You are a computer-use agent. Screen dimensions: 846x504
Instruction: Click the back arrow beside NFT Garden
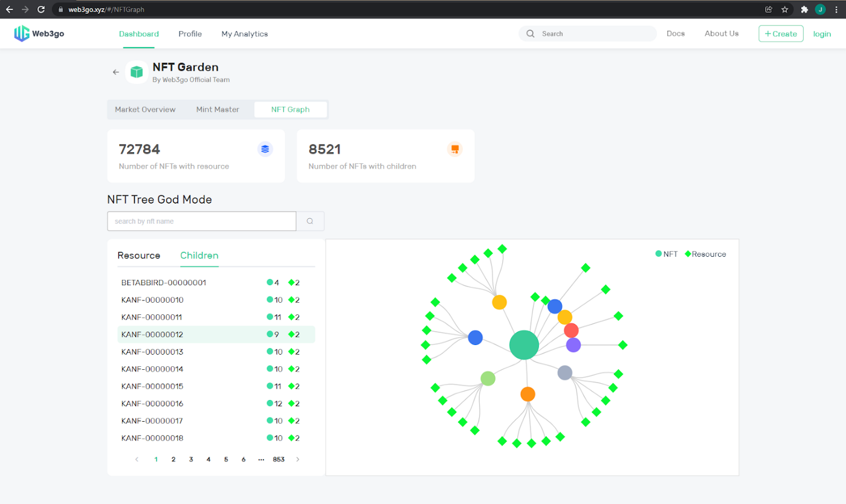(x=116, y=72)
